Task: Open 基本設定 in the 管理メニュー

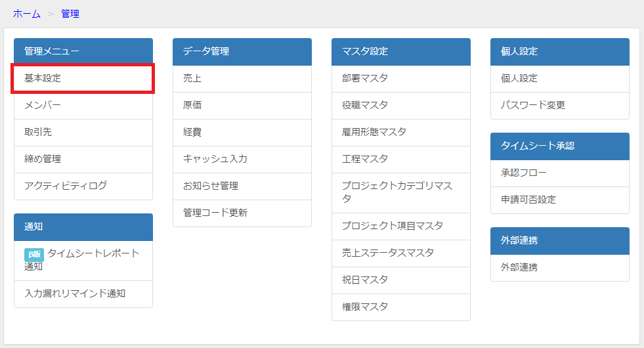Action: (83, 78)
